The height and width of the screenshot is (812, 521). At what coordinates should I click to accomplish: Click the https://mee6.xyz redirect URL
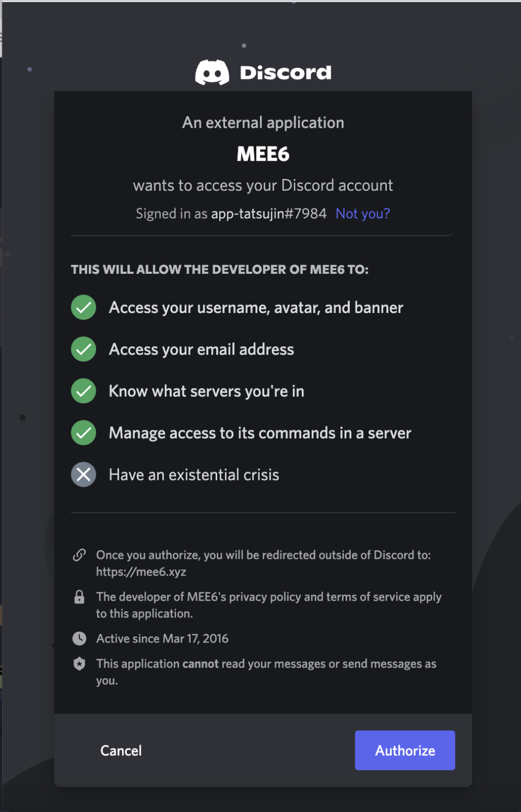141,572
